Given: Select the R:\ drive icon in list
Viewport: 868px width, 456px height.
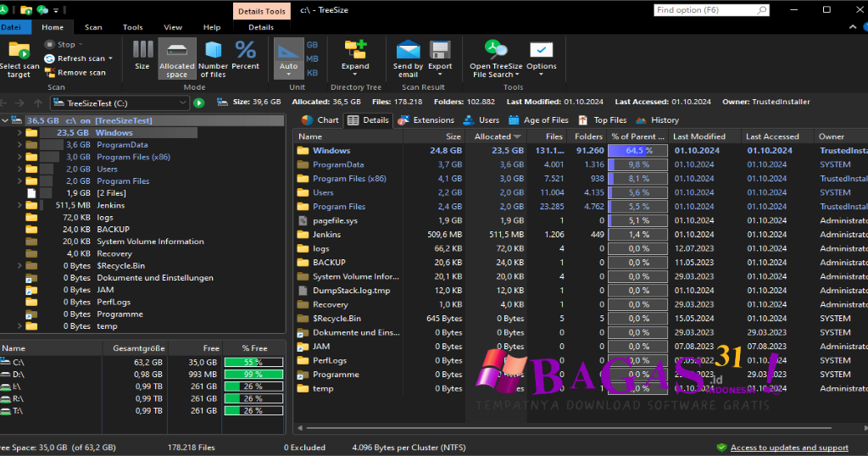Looking at the screenshot, I should point(6,398).
